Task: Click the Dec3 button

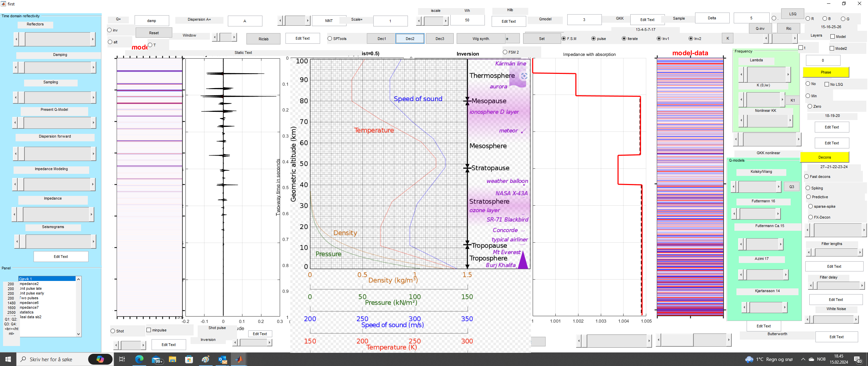Action: [x=440, y=39]
